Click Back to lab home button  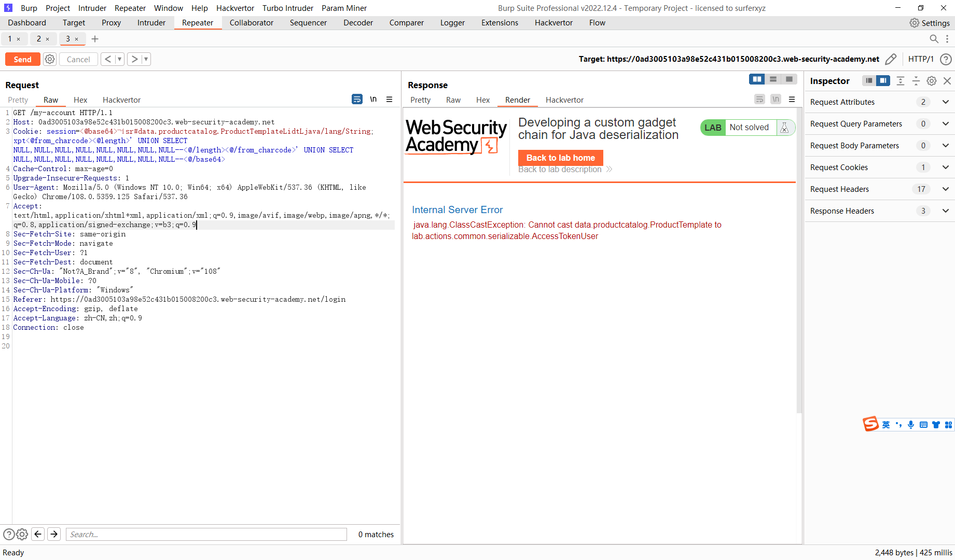point(561,158)
